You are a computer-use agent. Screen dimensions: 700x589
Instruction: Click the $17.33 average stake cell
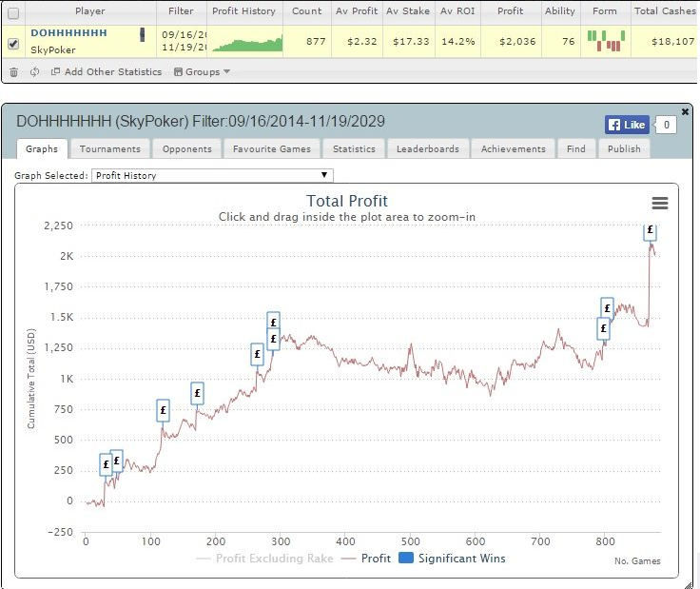coord(411,42)
